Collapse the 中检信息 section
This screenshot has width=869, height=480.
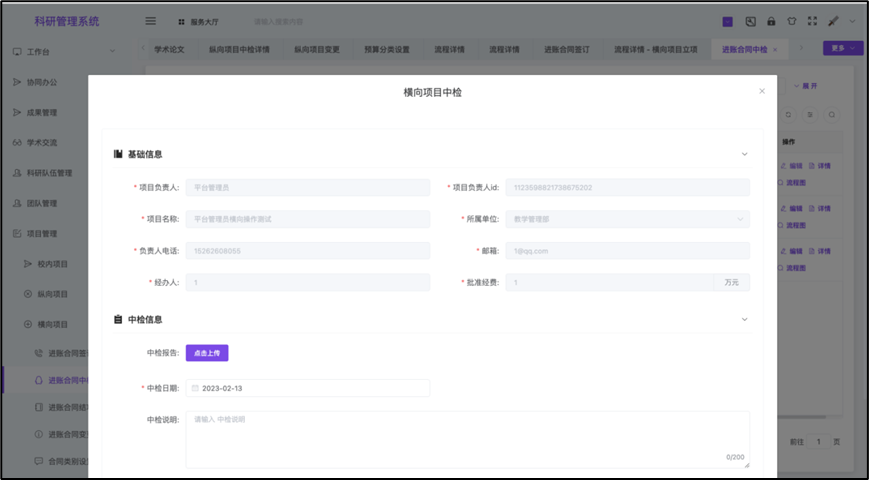coord(744,319)
